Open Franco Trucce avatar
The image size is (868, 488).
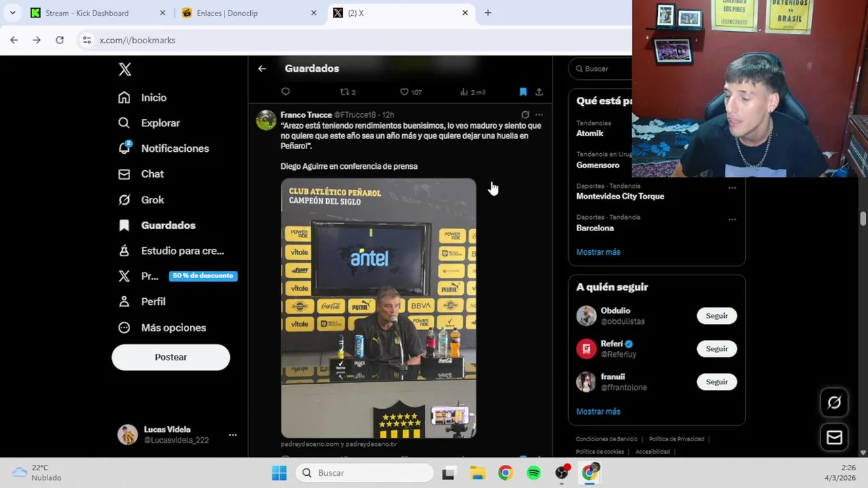coord(266,120)
